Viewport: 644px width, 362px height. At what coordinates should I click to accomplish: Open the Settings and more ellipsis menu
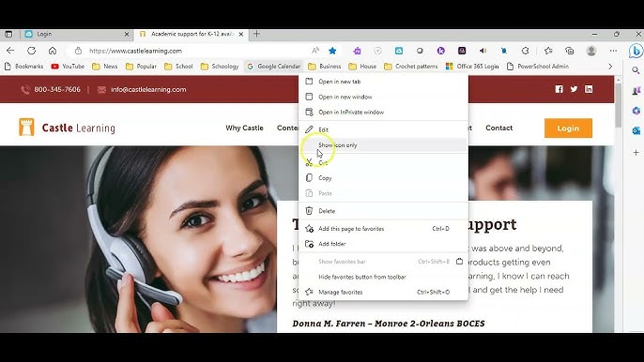(613, 51)
